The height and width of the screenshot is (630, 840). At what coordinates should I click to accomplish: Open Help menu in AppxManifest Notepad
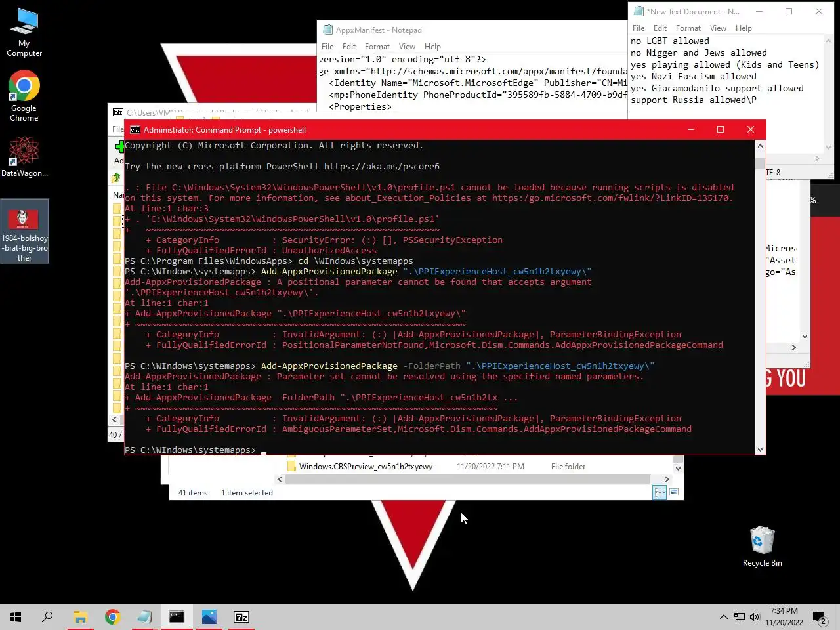click(x=432, y=47)
